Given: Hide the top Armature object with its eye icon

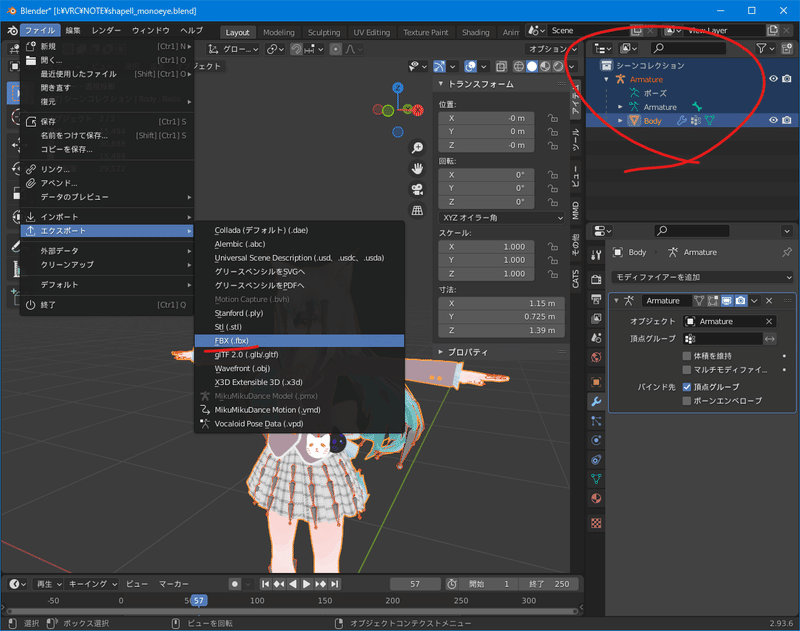Looking at the screenshot, I should point(773,79).
